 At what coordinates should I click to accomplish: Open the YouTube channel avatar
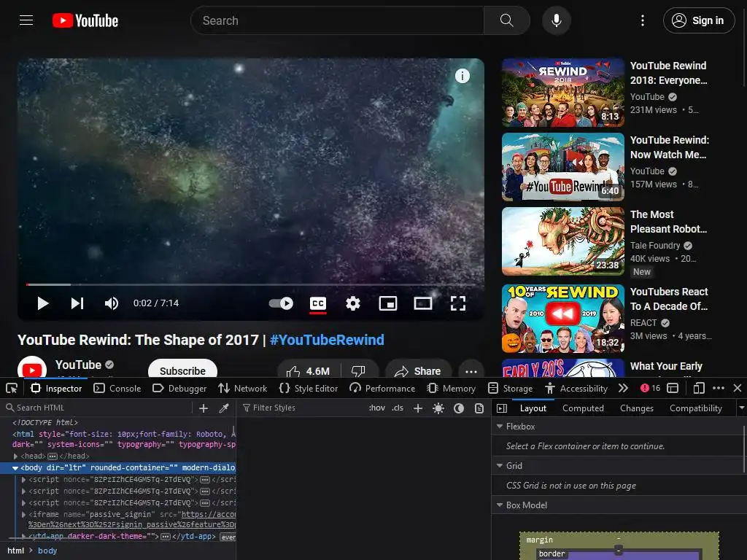click(x=32, y=367)
